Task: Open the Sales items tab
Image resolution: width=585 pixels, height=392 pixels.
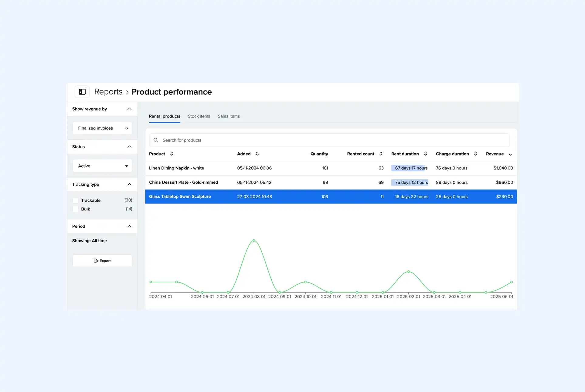Action: (x=229, y=116)
